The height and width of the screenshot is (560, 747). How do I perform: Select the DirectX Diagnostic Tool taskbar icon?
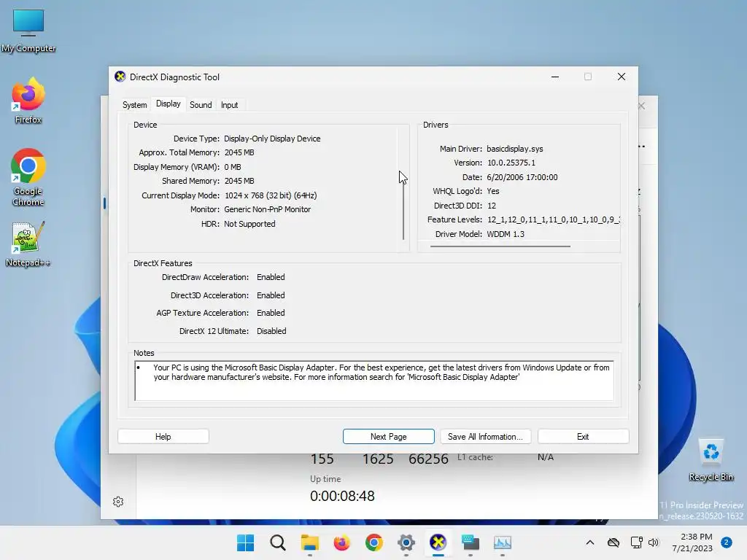pyautogui.click(x=438, y=542)
